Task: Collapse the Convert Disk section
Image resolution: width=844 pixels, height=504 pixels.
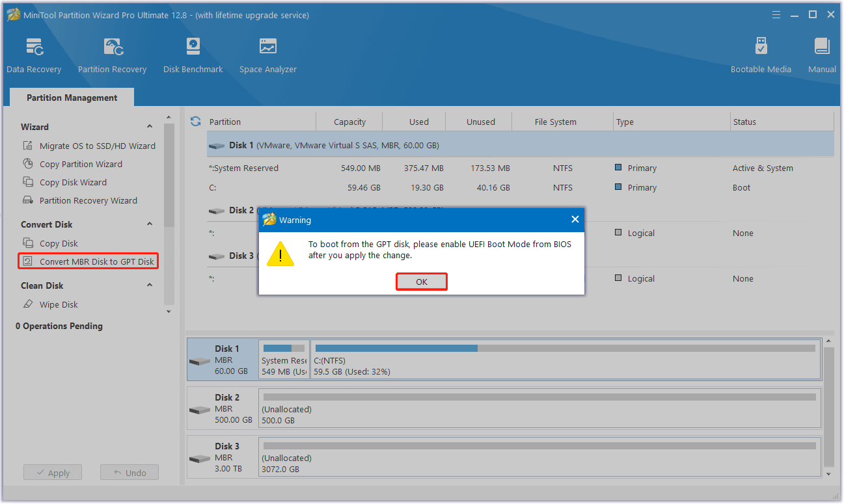Action: coord(150,224)
